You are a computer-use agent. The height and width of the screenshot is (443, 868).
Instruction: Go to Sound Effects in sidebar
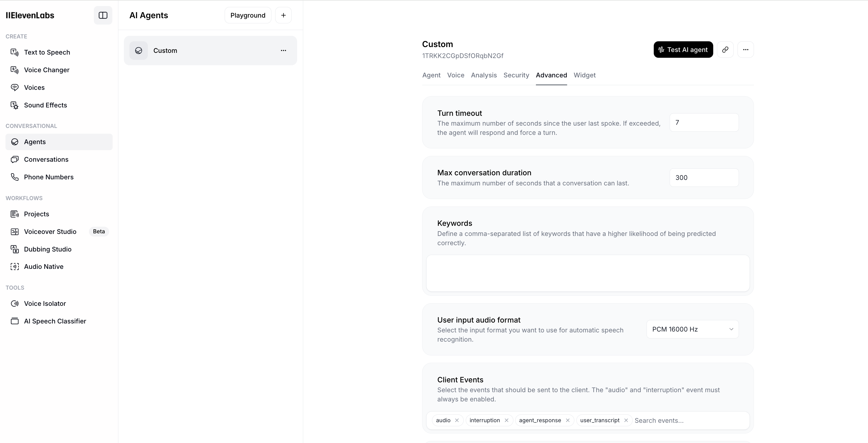(45, 105)
